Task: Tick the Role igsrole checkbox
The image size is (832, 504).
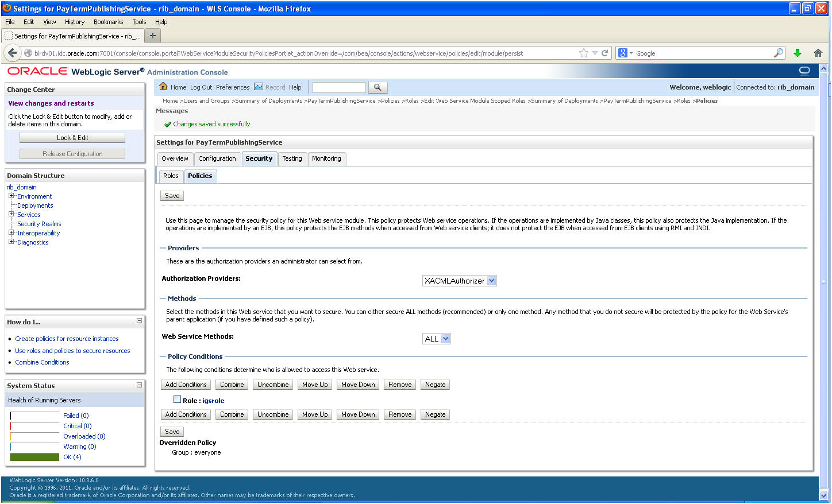Action: 177,400
